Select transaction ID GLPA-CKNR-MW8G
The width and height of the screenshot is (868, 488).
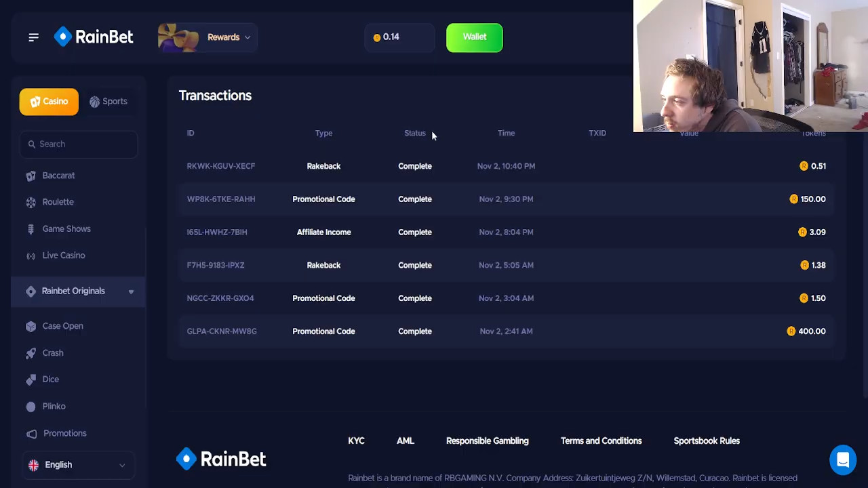tap(222, 331)
